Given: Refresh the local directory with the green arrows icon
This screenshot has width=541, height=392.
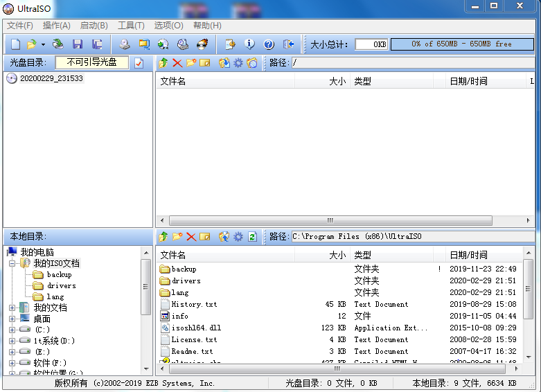Looking at the screenshot, I should (x=253, y=237).
